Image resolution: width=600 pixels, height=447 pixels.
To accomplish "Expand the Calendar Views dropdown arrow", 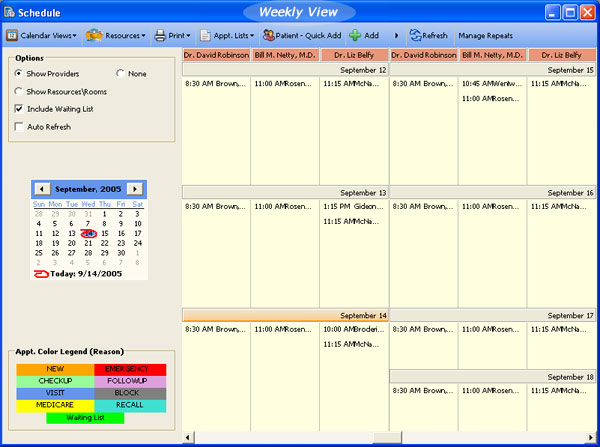I will point(78,36).
